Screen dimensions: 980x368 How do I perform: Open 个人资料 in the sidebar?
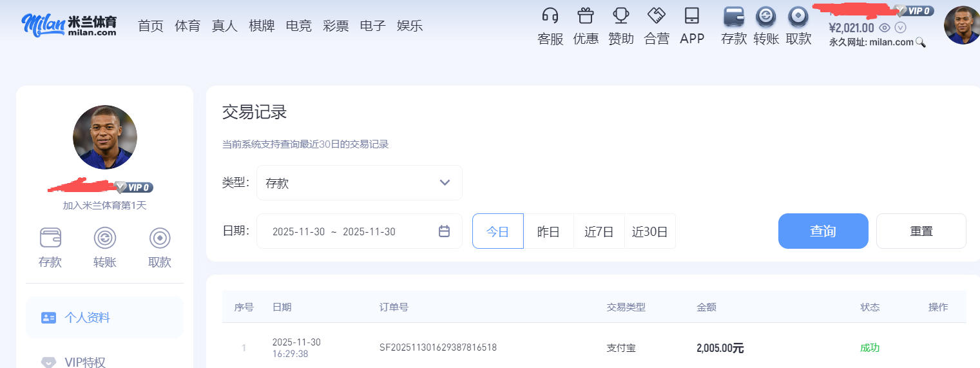click(87, 318)
